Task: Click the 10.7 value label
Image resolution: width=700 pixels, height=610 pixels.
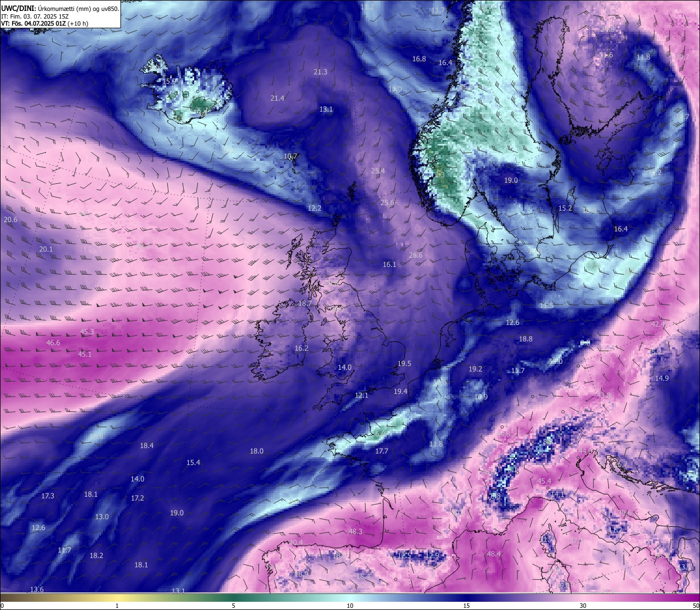Action: (x=290, y=156)
